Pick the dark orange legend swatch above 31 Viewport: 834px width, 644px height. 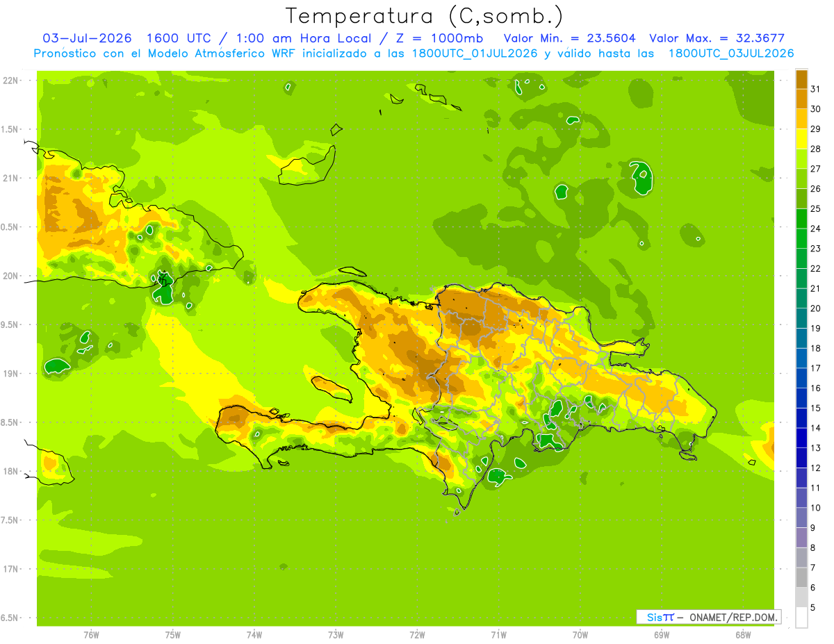point(801,79)
